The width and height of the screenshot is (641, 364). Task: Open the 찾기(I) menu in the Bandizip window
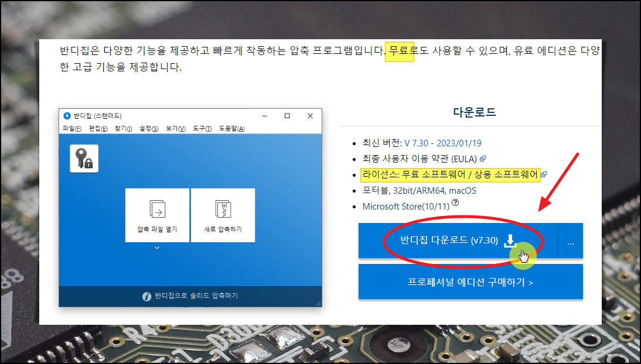[x=123, y=129]
